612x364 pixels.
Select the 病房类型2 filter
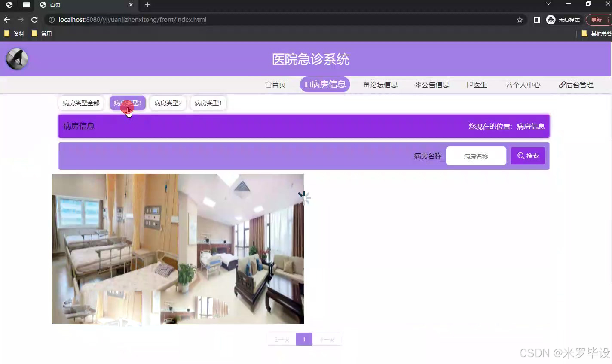pyautogui.click(x=168, y=103)
